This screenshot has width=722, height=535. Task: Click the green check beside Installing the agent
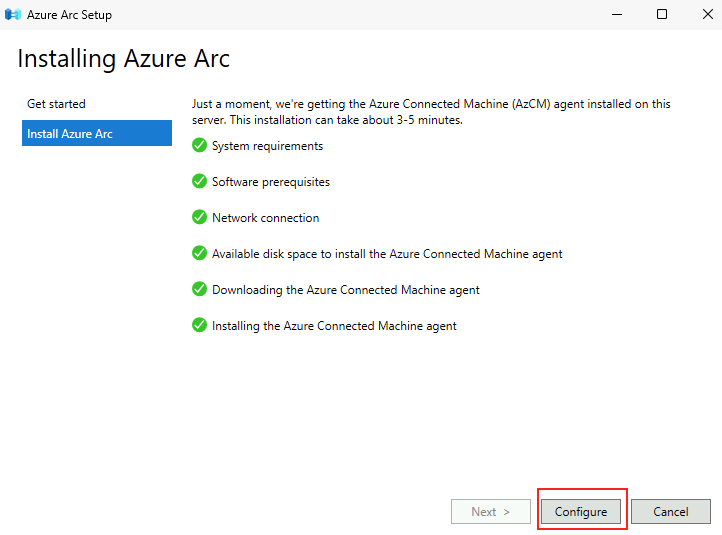tap(199, 325)
